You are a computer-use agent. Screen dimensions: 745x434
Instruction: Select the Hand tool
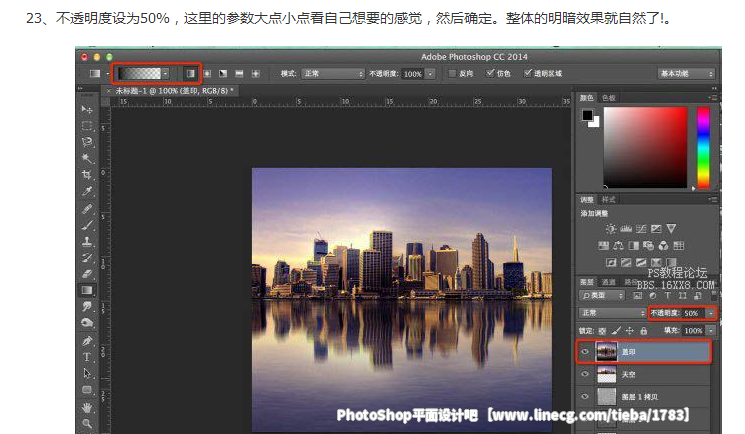coord(87,407)
